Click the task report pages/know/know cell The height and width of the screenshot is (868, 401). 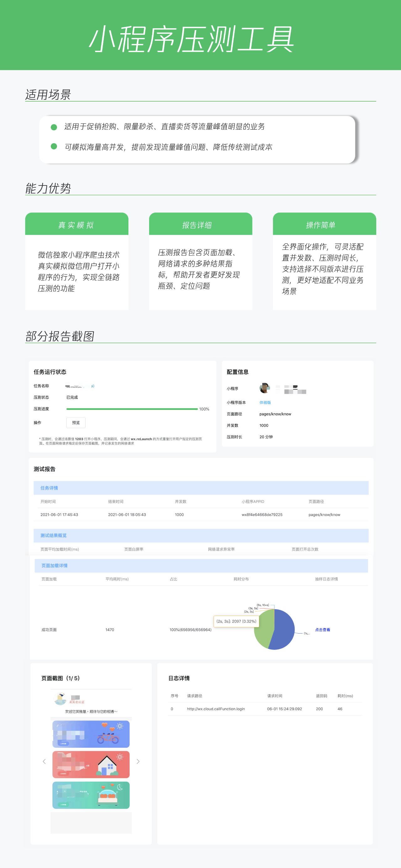coord(324,514)
